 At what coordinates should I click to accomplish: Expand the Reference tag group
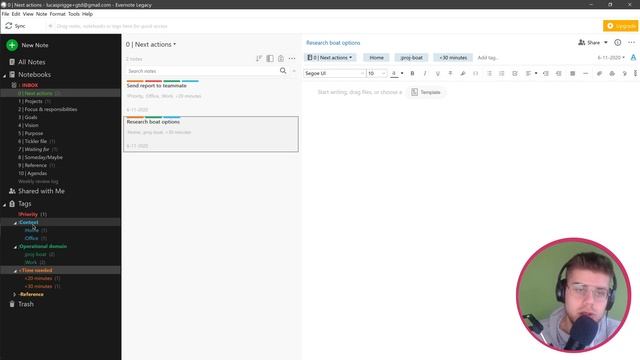pos(15,294)
